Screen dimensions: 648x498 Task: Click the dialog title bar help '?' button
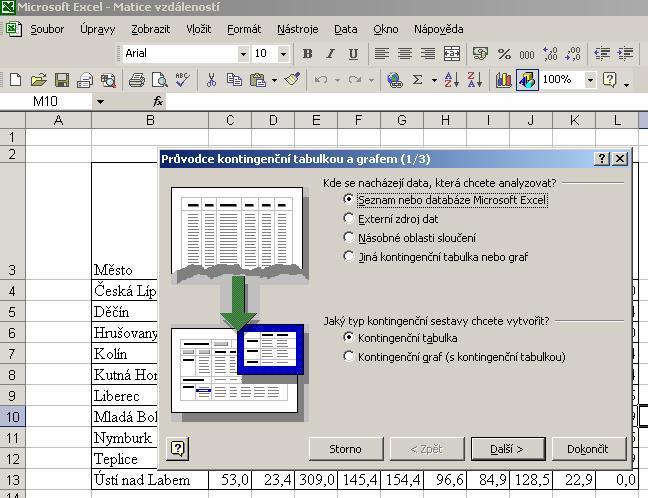click(x=602, y=159)
